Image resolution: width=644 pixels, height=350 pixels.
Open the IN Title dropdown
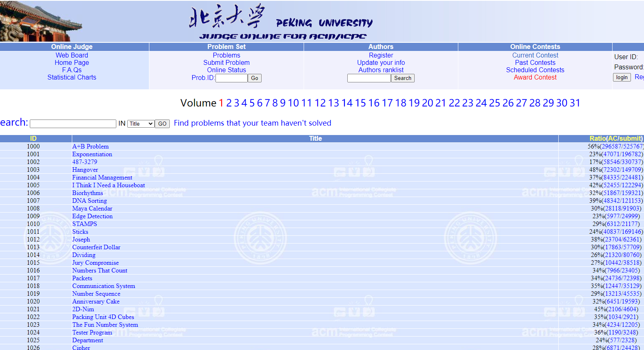[x=141, y=124]
